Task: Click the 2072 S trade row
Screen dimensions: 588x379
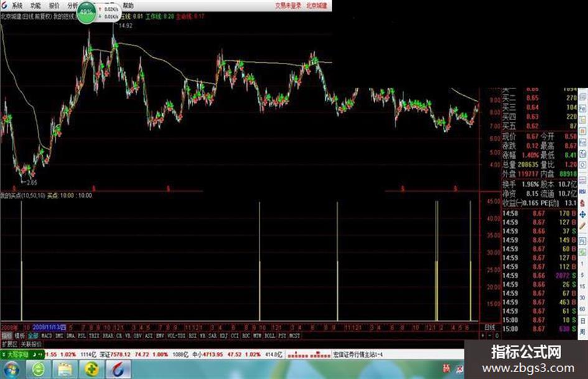Action: pyautogui.click(x=539, y=276)
